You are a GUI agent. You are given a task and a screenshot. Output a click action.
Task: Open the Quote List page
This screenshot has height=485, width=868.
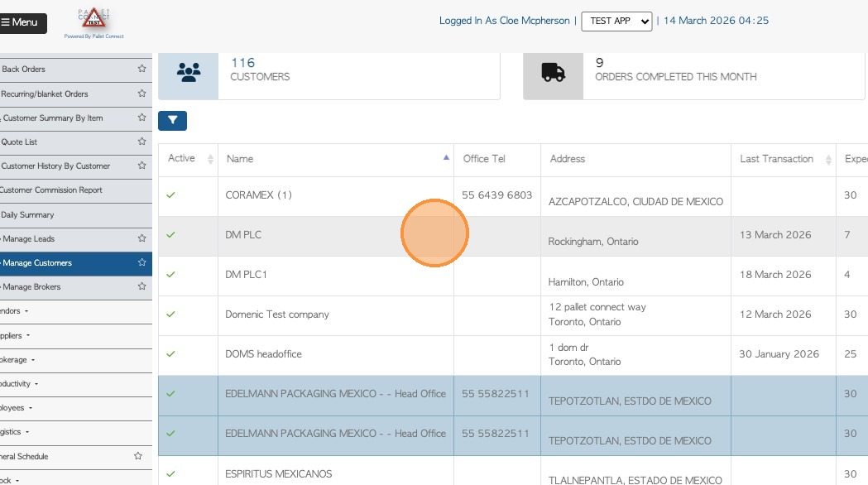click(x=19, y=142)
